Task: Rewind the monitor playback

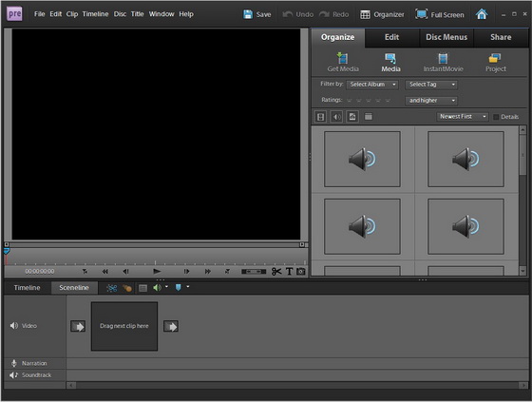Action: coord(105,271)
